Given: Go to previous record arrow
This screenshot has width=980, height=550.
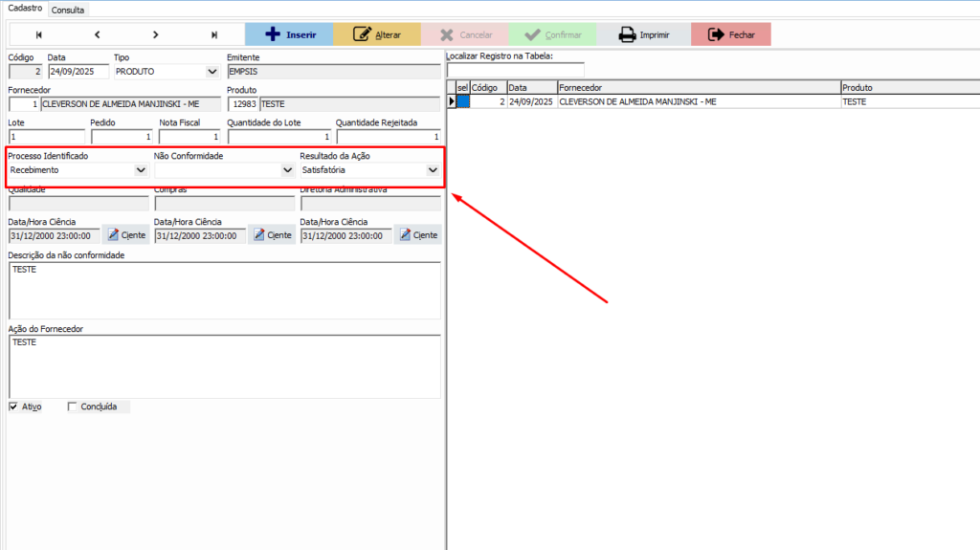Looking at the screenshot, I should point(97,34).
